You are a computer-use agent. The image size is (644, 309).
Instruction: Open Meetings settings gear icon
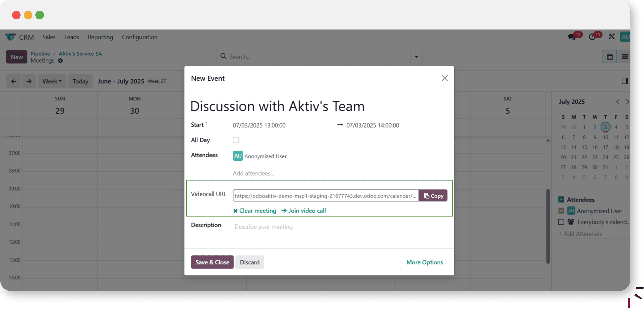60,61
